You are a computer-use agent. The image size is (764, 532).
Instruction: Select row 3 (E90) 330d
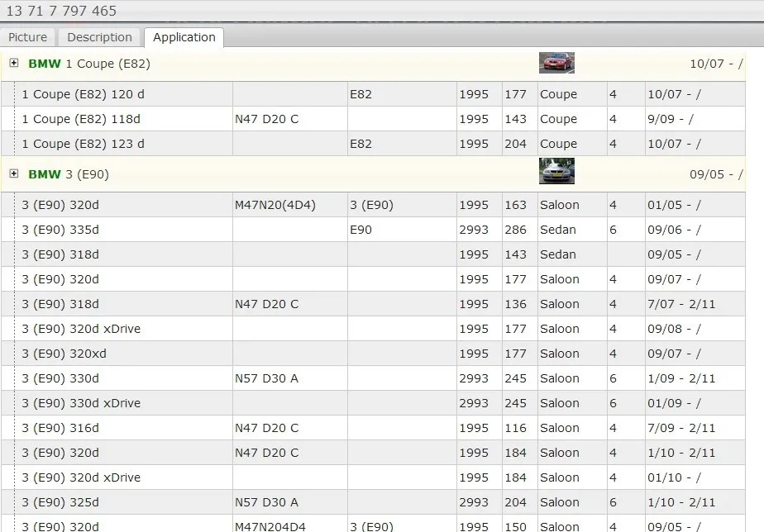[x=373, y=378]
